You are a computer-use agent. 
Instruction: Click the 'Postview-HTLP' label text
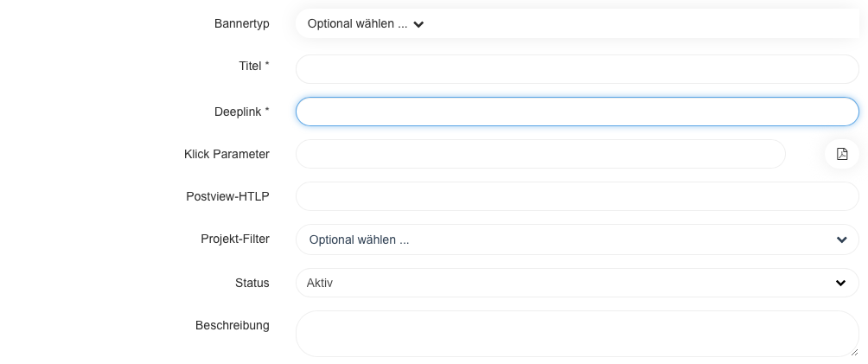click(227, 196)
